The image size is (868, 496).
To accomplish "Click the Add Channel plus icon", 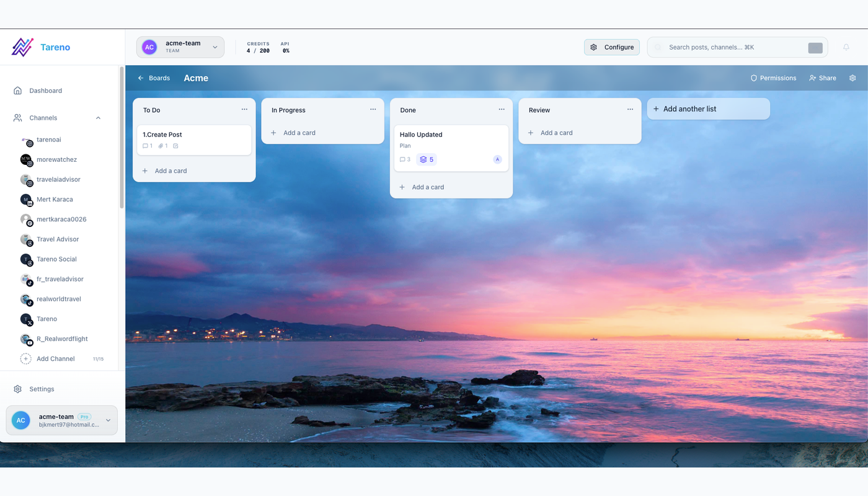I will tap(25, 359).
